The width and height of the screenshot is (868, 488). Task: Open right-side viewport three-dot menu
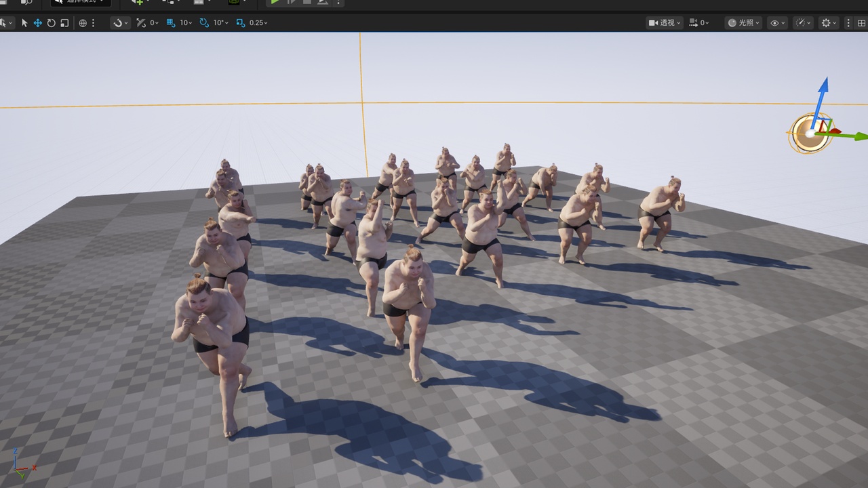tap(848, 23)
